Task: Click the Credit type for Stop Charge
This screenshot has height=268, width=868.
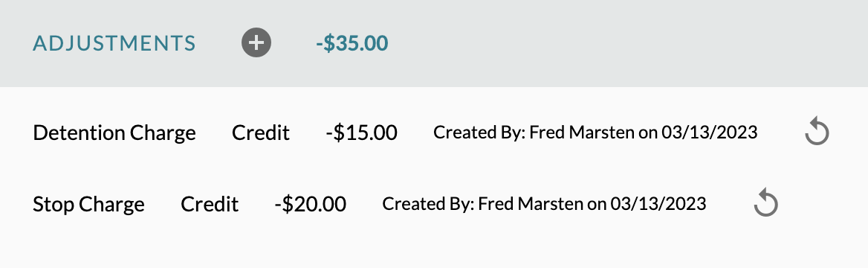Action: [x=210, y=204]
